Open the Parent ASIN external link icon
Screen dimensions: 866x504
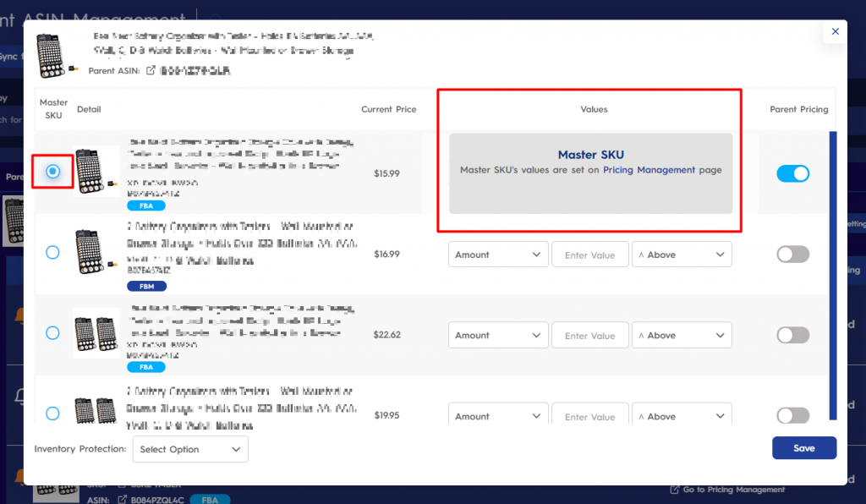pos(151,71)
